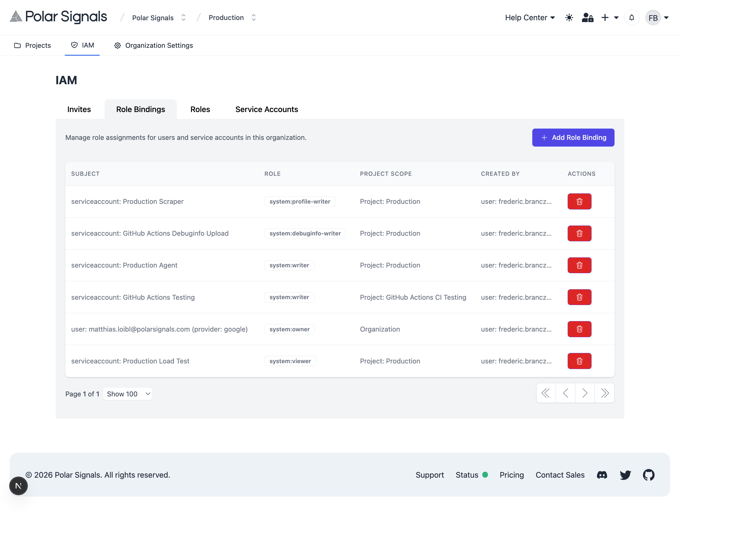The image size is (755, 560).
Task: Delete the GitHub Actions Testing role binding
Action: point(579,297)
